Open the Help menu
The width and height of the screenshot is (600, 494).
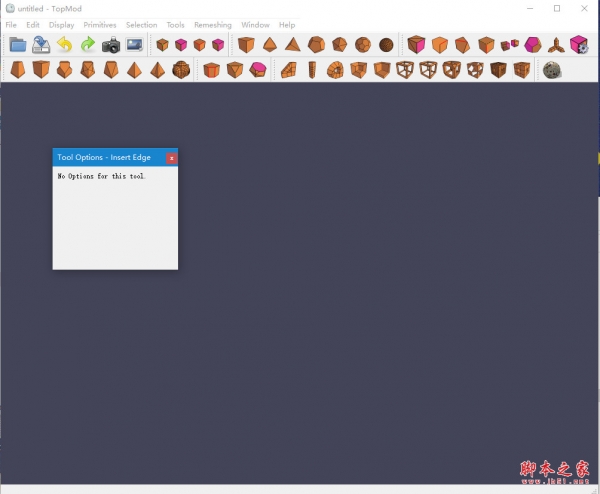287,24
